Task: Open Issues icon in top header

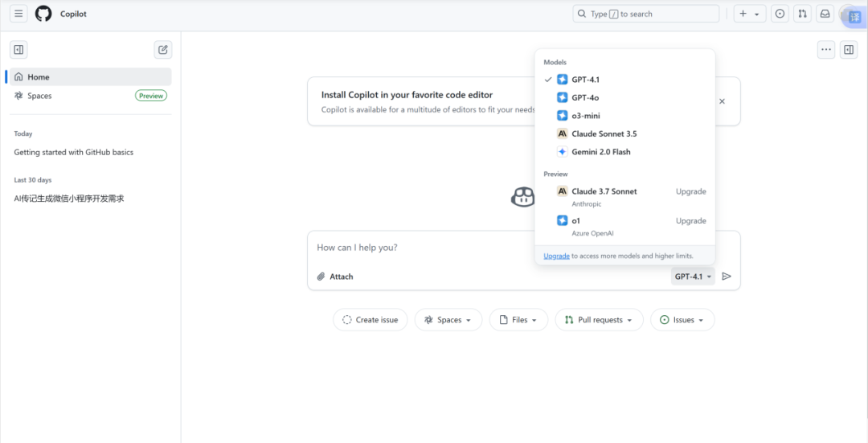Action: pyautogui.click(x=780, y=14)
